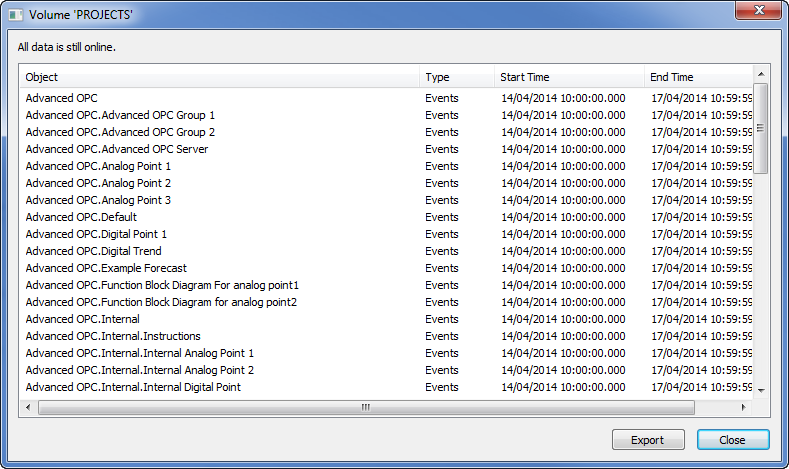Click the vertical scrollbar thumb
This screenshot has height=469, width=789.
tap(761, 128)
